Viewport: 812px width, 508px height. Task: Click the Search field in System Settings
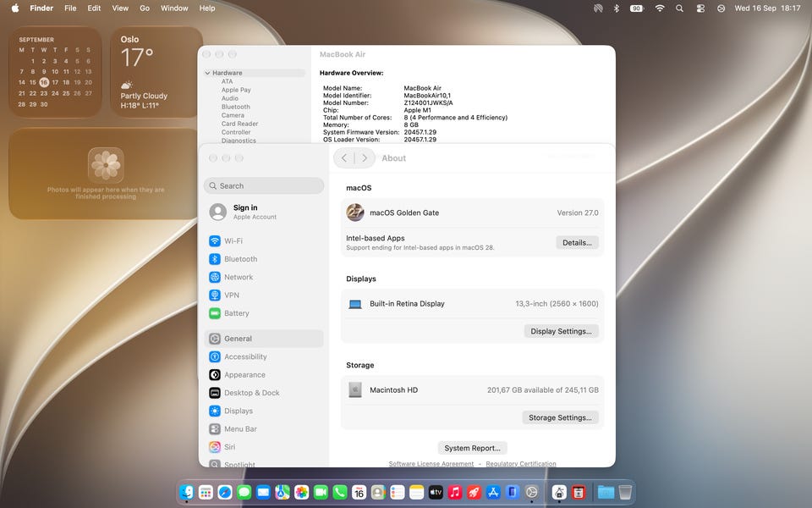click(264, 185)
